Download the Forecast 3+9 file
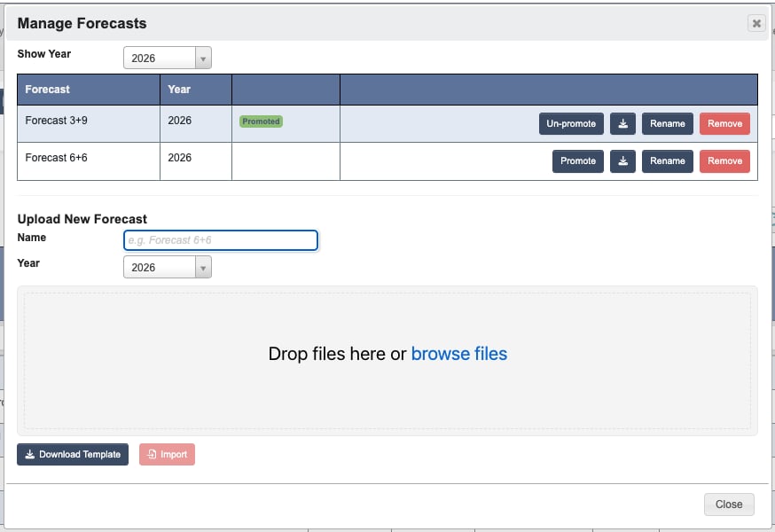 (x=622, y=123)
